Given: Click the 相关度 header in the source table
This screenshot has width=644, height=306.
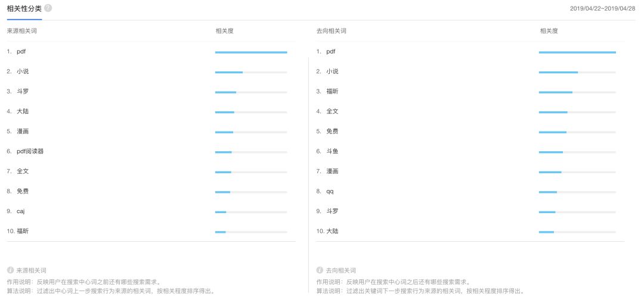Looking at the screenshot, I should [224, 30].
